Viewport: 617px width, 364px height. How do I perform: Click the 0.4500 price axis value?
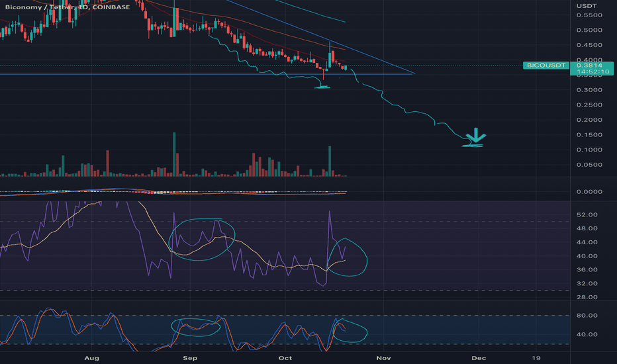click(589, 45)
